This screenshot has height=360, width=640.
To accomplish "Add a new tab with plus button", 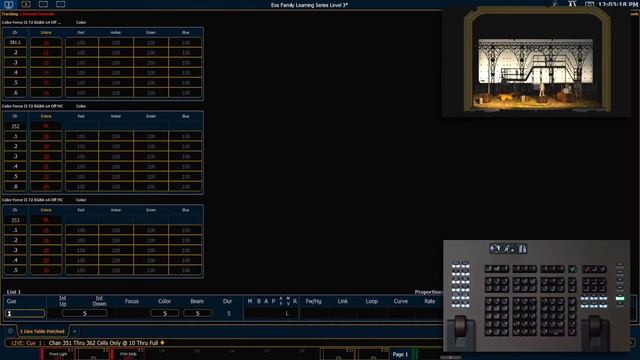I will (74, 331).
